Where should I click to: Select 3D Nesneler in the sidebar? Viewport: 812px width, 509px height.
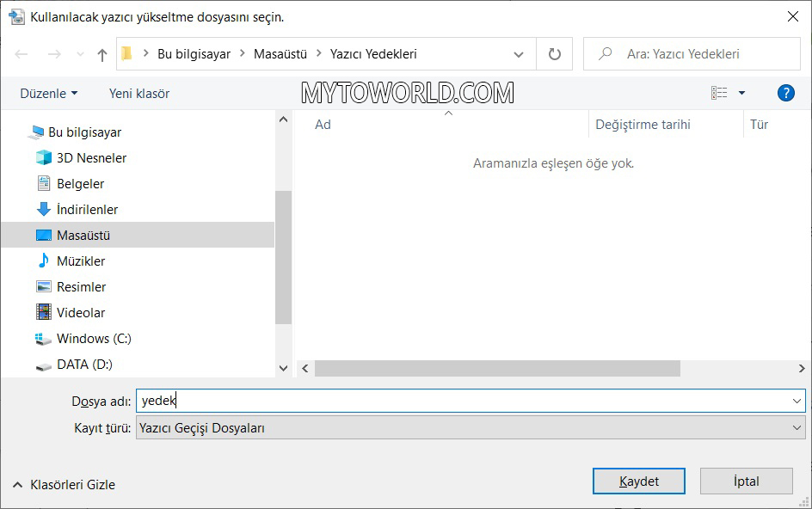[89, 157]
